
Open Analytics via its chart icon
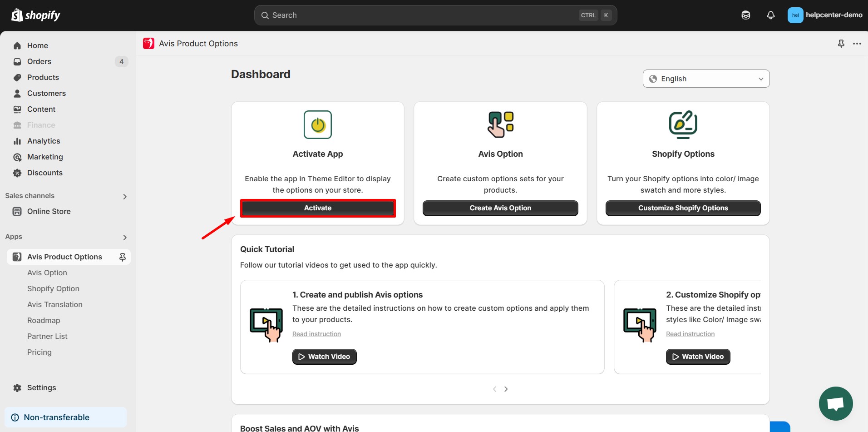17,141
